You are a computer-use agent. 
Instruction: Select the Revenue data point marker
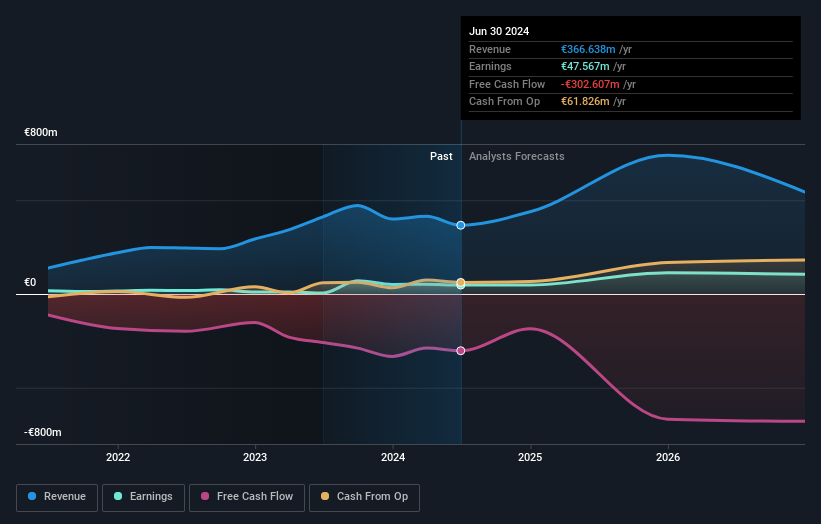pyautogui.click(x=460, y=225)
